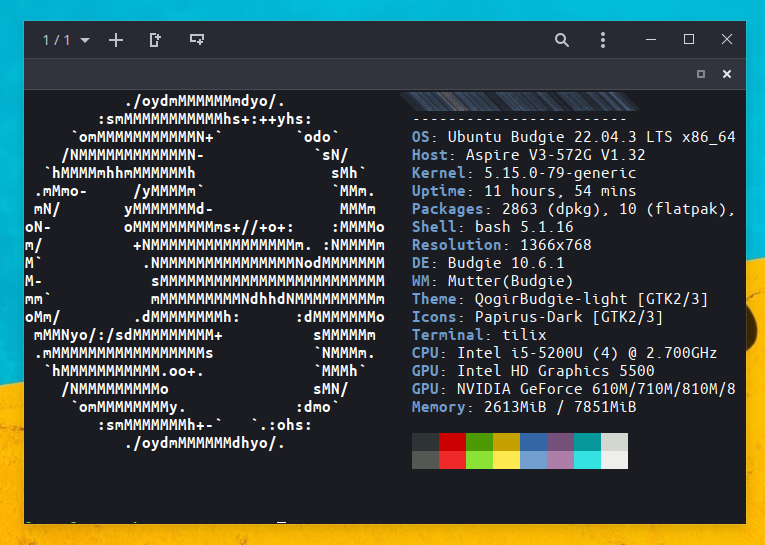Image resolution: width=765 pixels, height=545 pixels.
Task: Click the light blue color block in the bottom row
Action: coord(533,460)
